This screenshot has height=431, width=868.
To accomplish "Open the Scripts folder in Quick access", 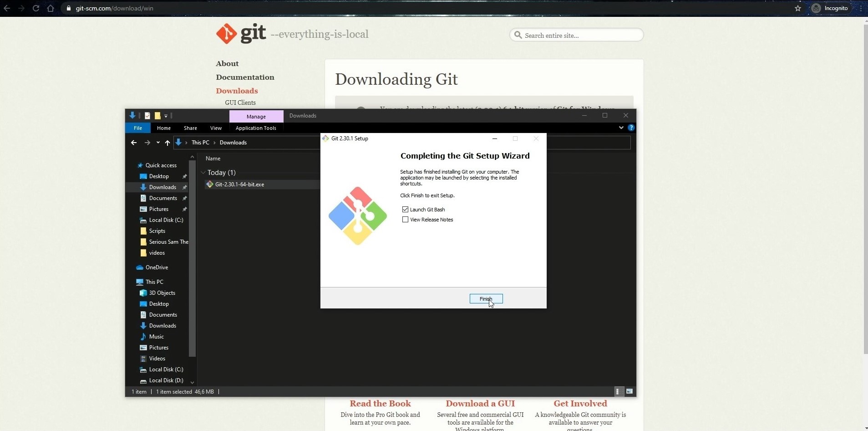I will pos(157,231).
